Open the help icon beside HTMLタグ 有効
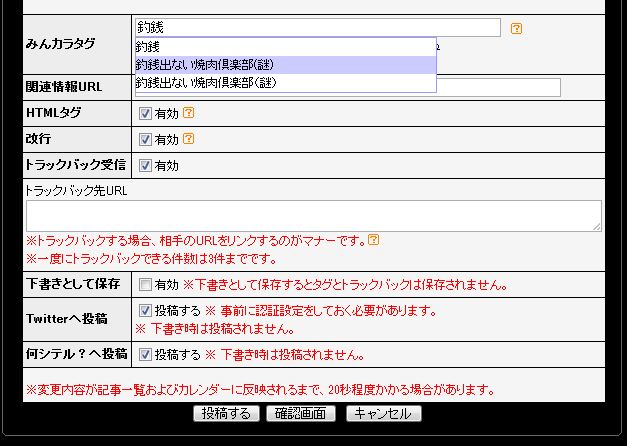Viewport: 627px width, 446px height. click(188, 113)
